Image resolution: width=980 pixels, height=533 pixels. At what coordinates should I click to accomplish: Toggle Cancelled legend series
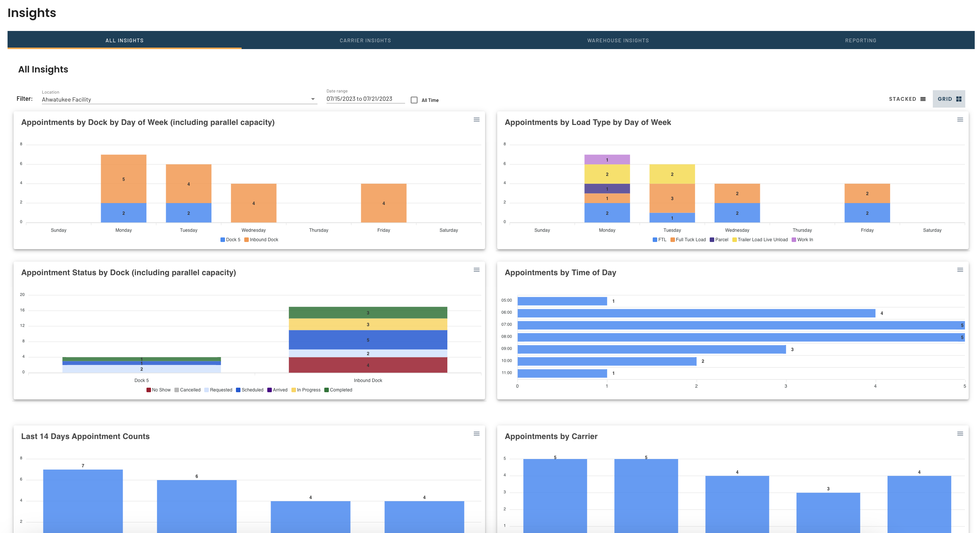188,390
